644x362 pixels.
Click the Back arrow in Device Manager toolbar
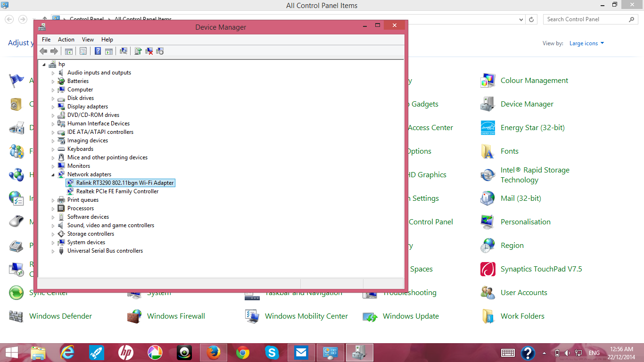[43, 51]
